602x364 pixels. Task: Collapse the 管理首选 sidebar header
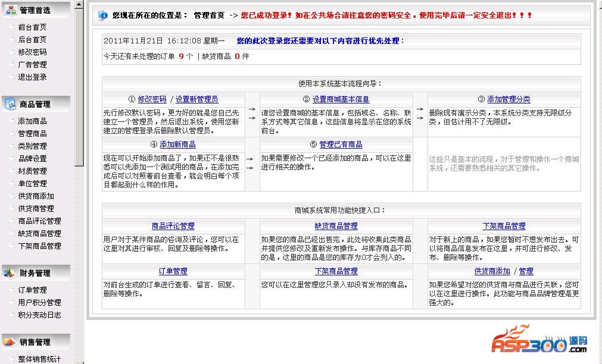pyautogui.click(x=36, y=10)
